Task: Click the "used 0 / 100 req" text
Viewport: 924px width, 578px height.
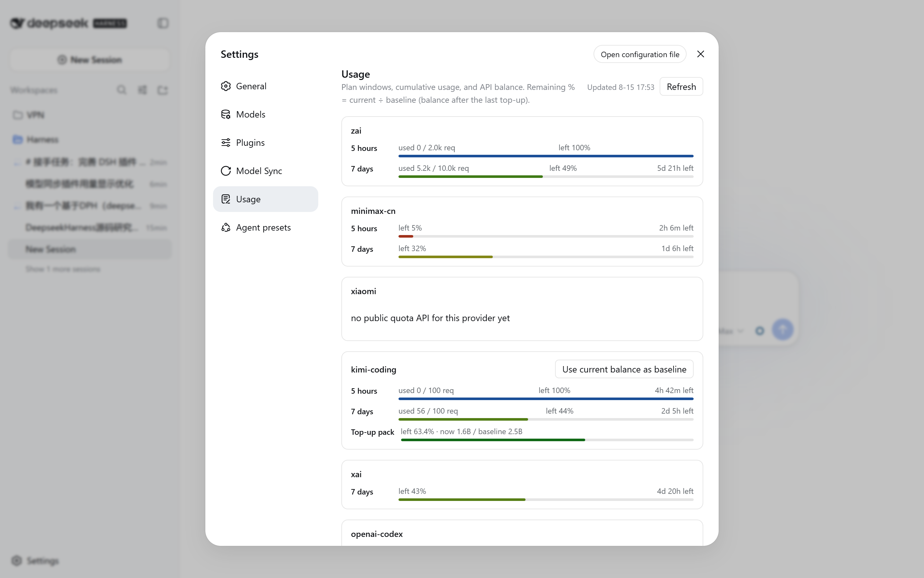Action: click(426, 390)
